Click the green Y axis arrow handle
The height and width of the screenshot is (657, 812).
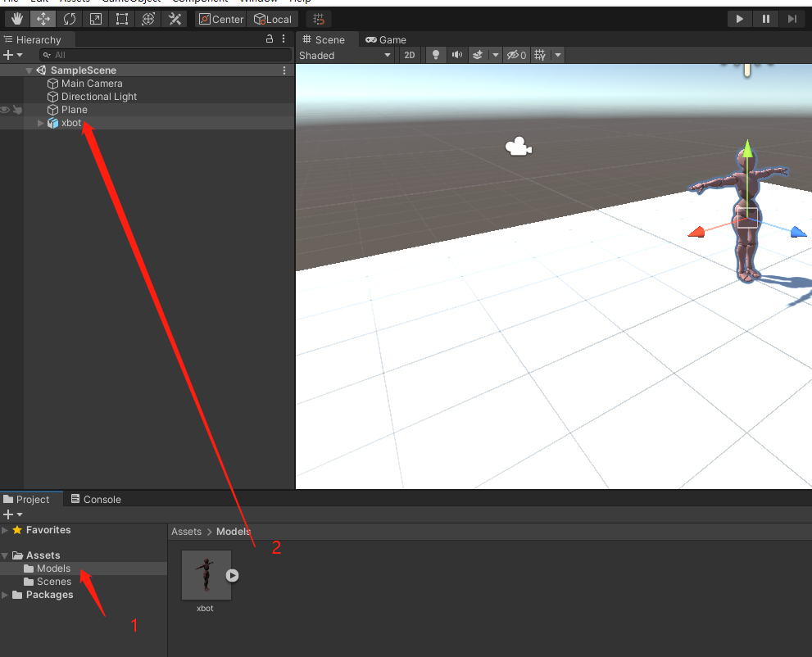[x=747, y=149]
